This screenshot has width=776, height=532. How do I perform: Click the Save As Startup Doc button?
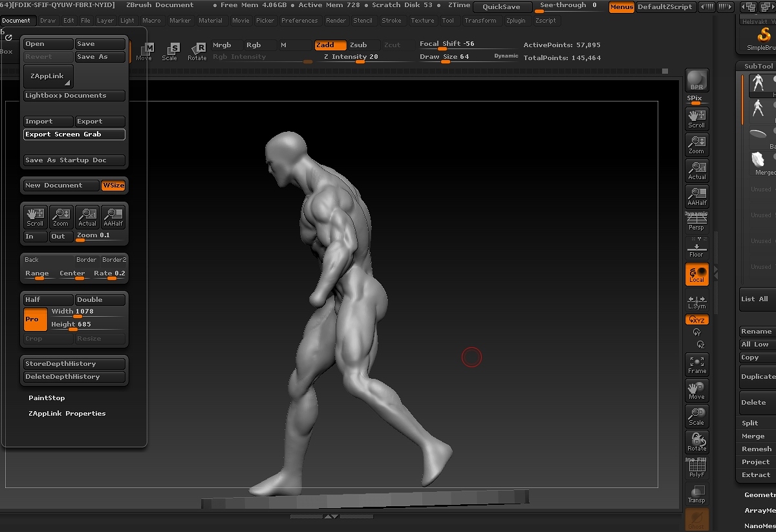(x=74, y=160)
